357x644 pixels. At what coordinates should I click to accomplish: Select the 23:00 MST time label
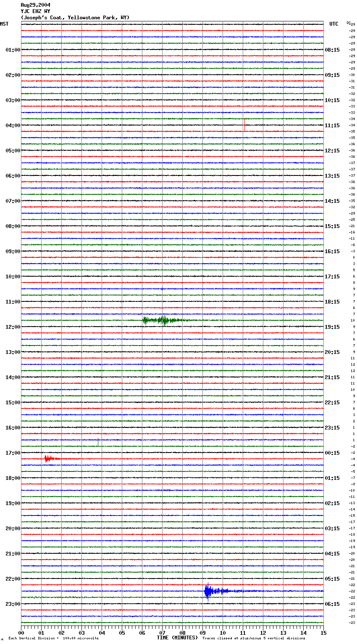click(x=13, y=604)
